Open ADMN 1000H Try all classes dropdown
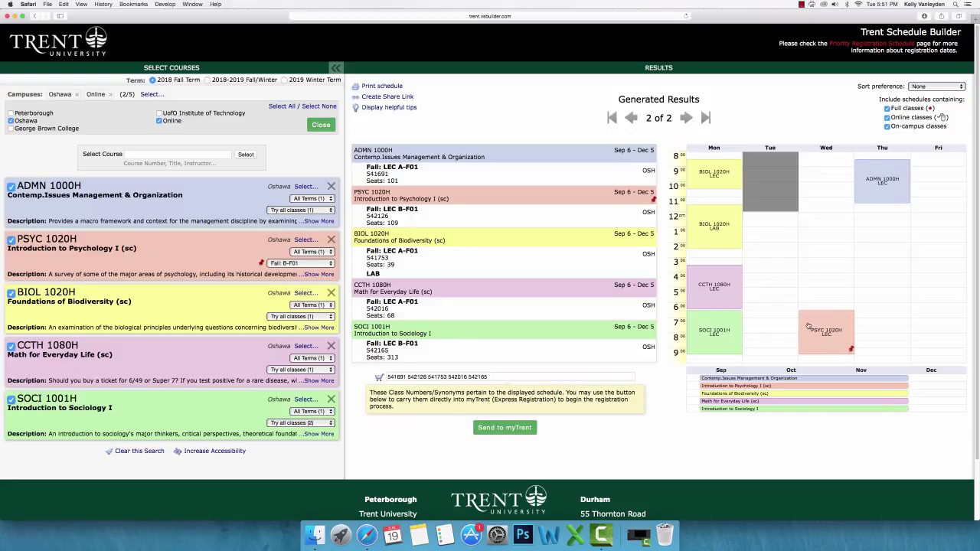Screen dimensions: 980x551 [x=301, y=210]
